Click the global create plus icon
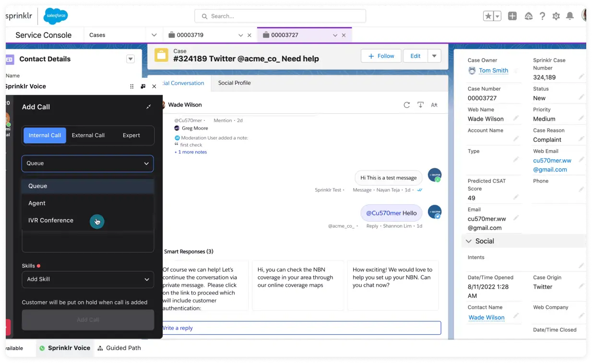Screen dimensions: 592x364 512,16
